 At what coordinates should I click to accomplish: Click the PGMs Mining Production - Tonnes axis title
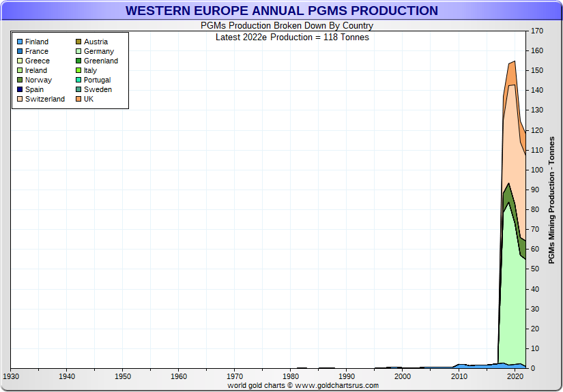pyautogui.click(x=551, y=200)
